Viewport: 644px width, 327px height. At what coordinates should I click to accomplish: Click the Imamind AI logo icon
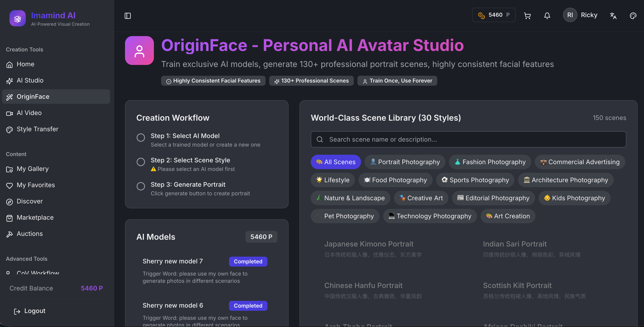coord(18,18)
